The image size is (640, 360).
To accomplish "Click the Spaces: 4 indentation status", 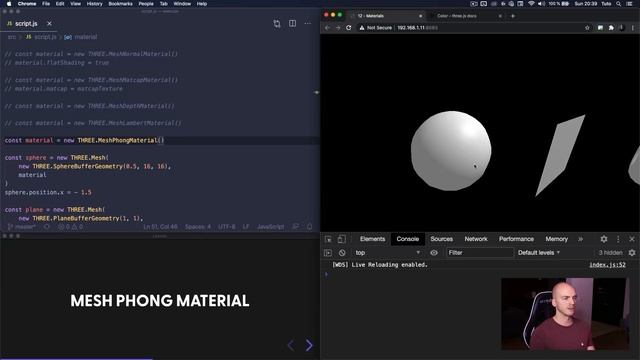I will tap(198, 227).
